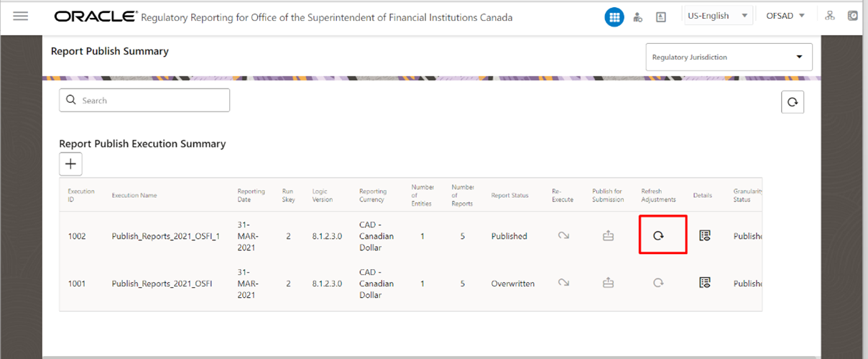Publish execution 1002 for submission
The height and width of the screenshot is (359, 868).
point(608,236)
